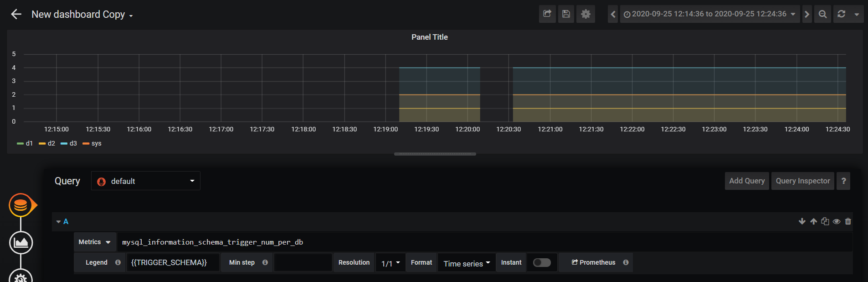Refresh the dashboard

tap(842, 14)
